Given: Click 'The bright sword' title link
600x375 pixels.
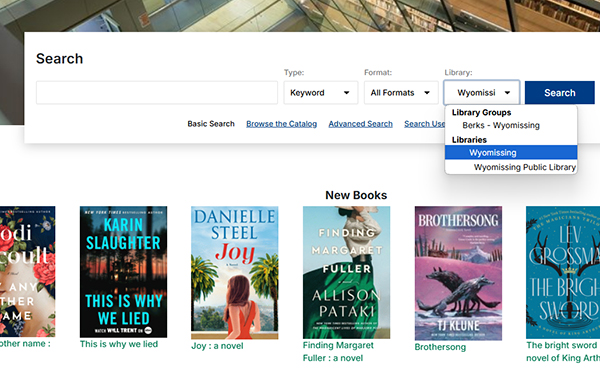Looking at the screenshot, I should (563, 352).
